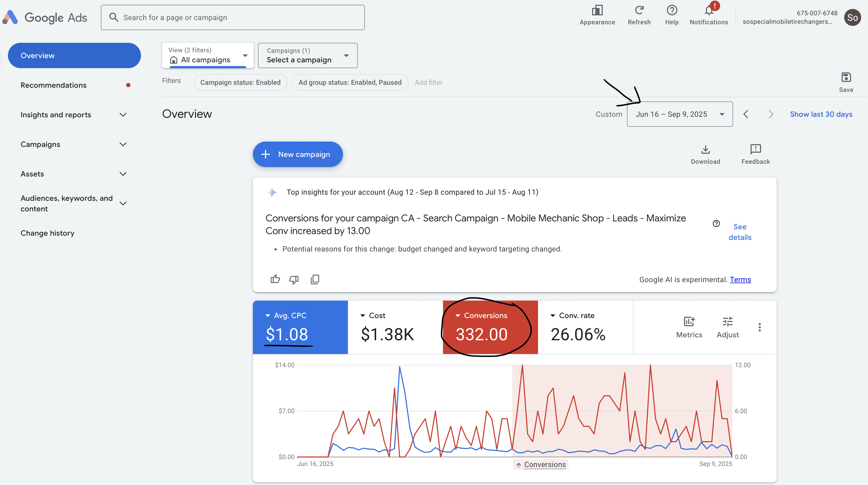Click the Refresh icon
The height and width of the screenshot is (485, 868).
pyautogui.click(x=639, y=11)
